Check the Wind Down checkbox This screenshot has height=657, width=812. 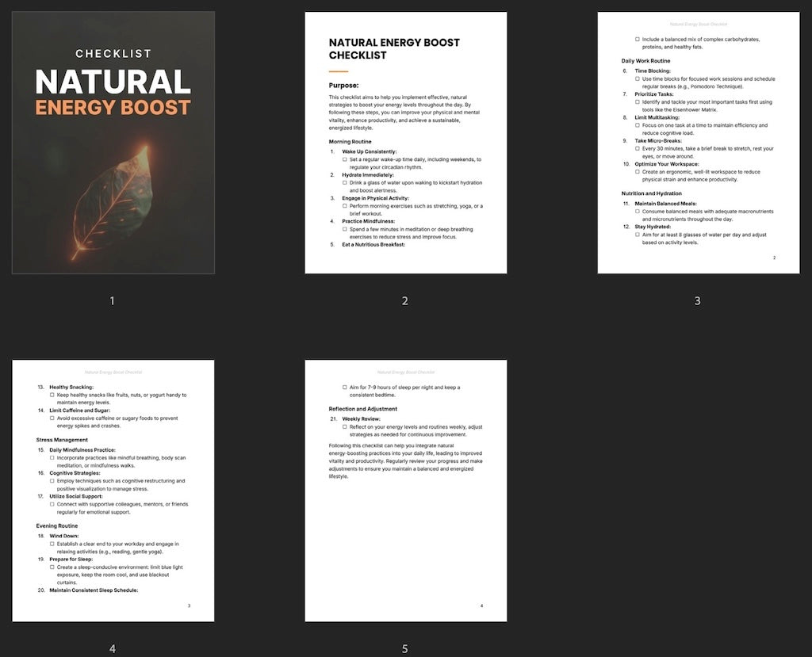click(x=52, y=543)
